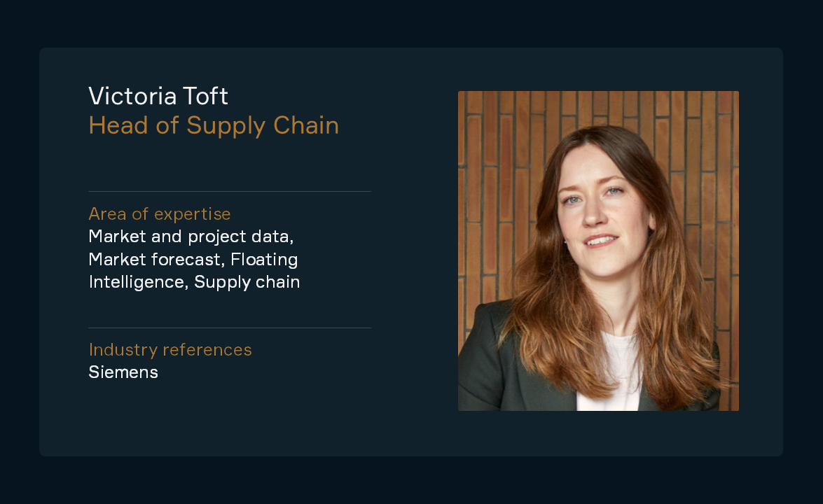Click the Area of expertise label
The height and width of the screenshot is (504, 823).
(160, 214)
